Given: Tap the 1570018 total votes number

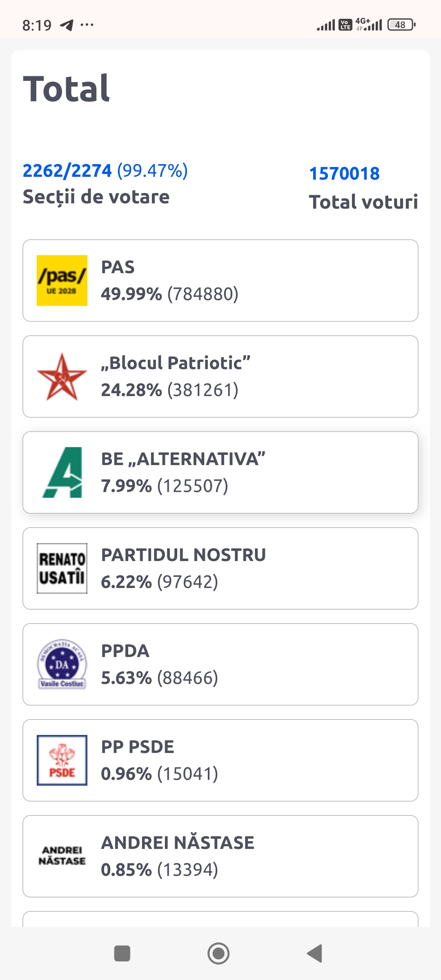Looking at the screenshot, I should (x=344, y=174).
